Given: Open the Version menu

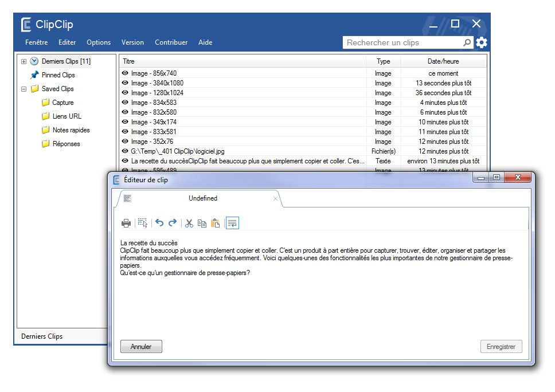Looking at the screenshot, I should pos(132,42).
